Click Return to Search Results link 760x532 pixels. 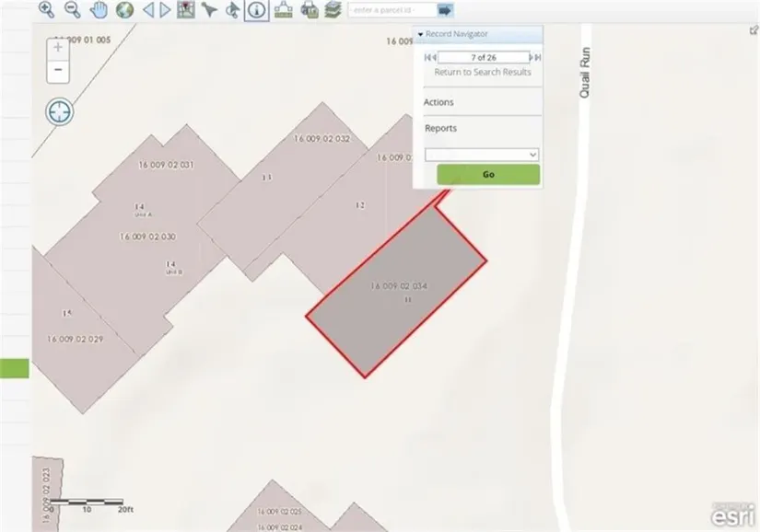click(x=482, y=72)
